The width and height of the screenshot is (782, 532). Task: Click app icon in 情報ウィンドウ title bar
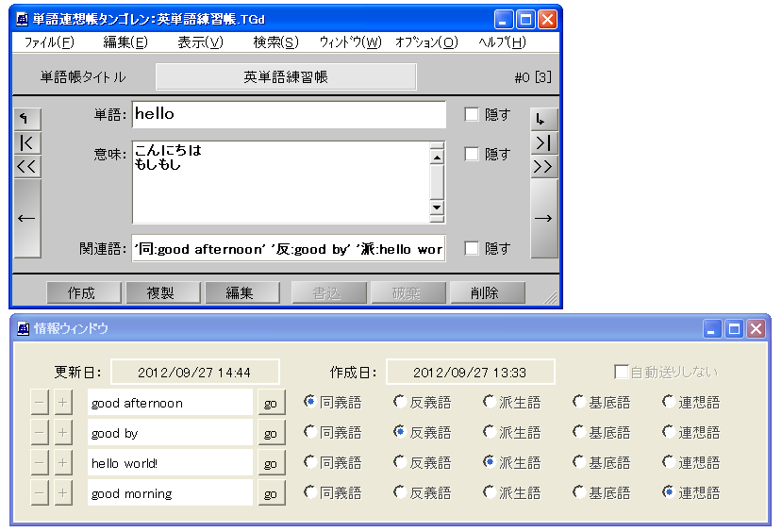click(x=24, y=328)
